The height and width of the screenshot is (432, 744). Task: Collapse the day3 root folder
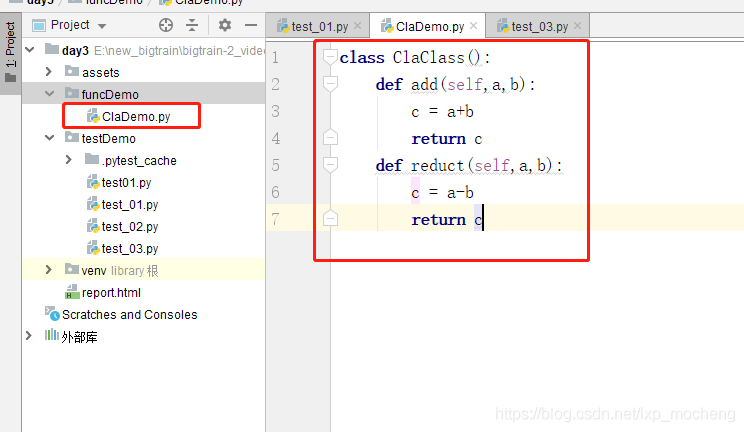pyautogui.click(x=30, y=49)
